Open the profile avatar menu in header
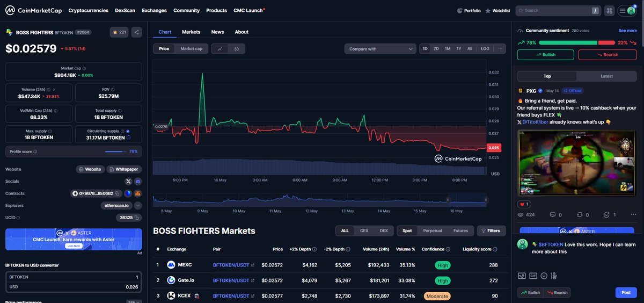 [x=627, y=10]
